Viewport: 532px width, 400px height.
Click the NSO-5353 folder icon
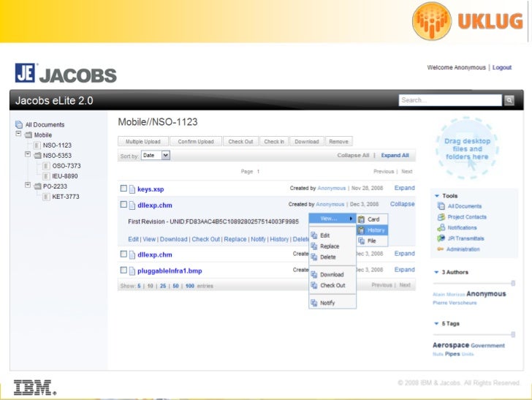point(37,156)
